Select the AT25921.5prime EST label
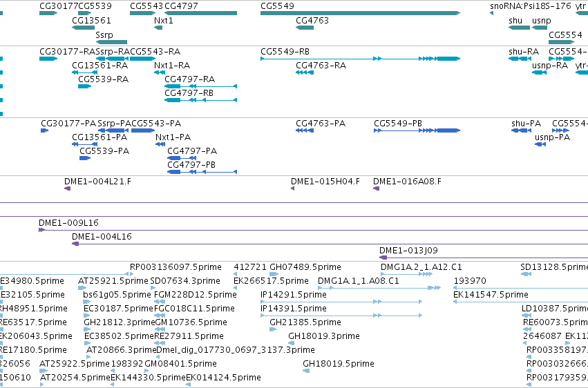Viewport: 588px width, 388px height. point(113,281)
